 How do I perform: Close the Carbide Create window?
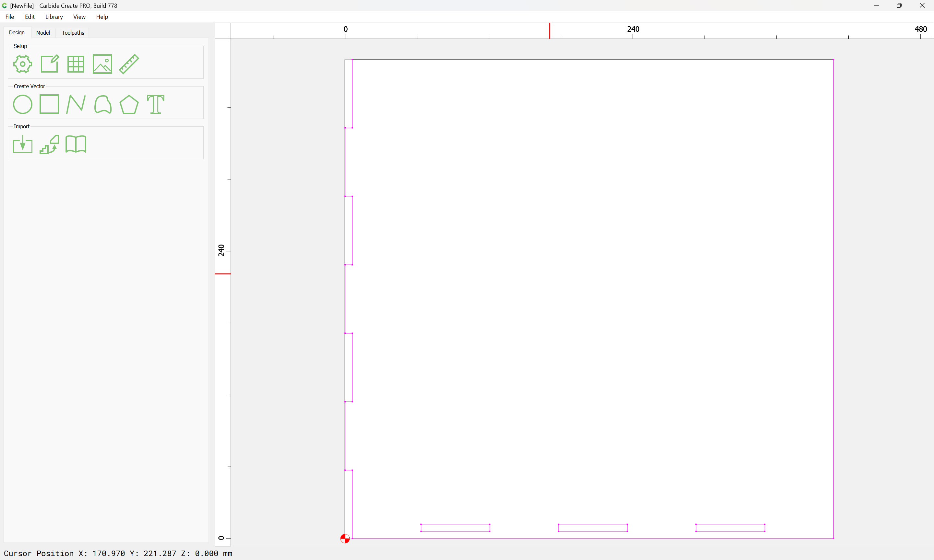point(922,6)
